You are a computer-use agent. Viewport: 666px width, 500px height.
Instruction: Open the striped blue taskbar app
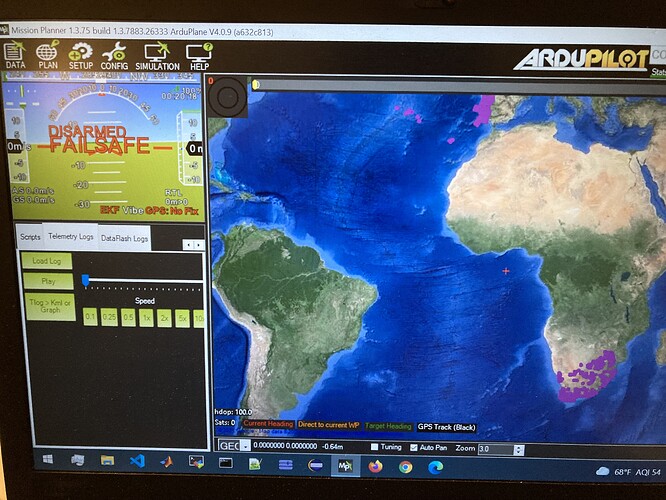tap(285, 465)
